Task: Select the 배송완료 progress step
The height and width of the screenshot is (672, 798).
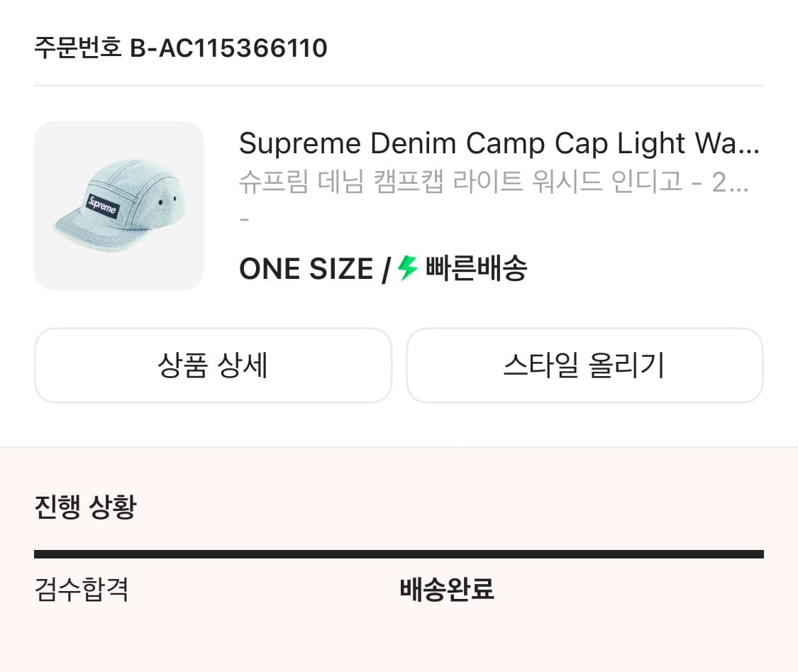Action: (447, 590)
